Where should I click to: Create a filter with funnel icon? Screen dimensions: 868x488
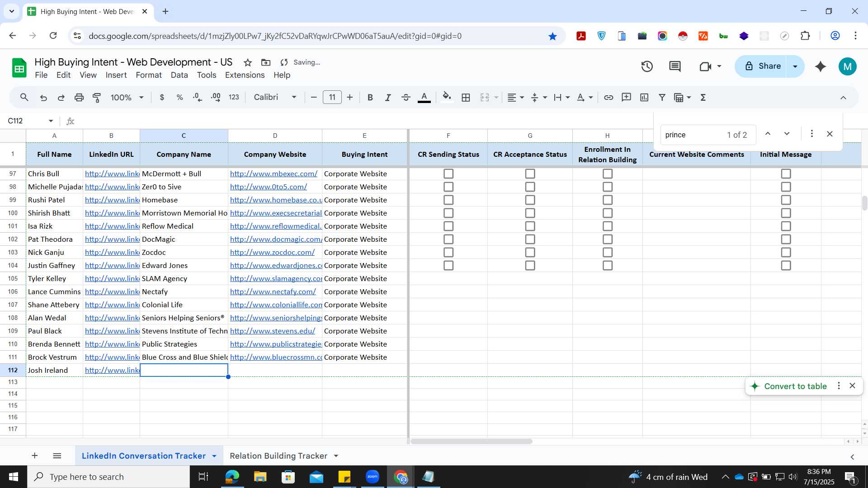(662, 98)
